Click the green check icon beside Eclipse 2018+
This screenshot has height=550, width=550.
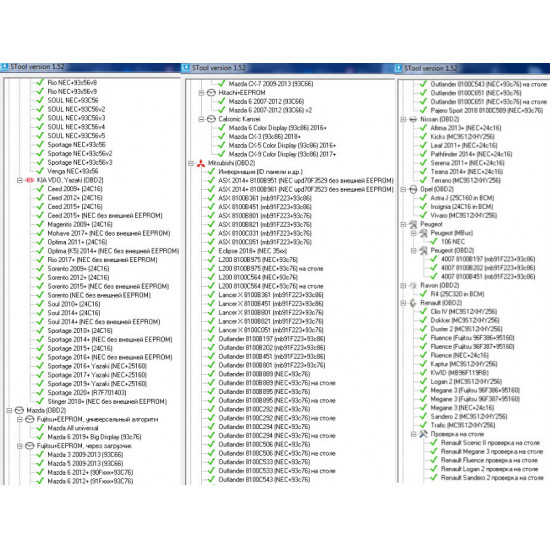[211, 251]
